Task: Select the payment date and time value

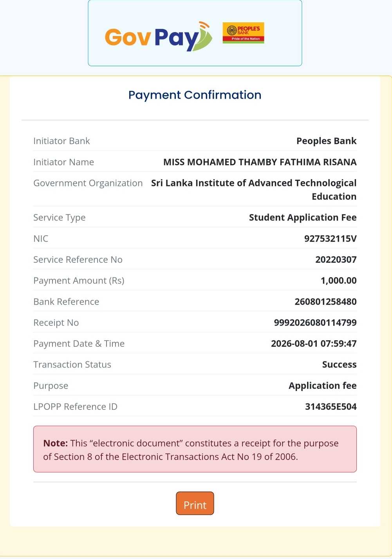Action: 314,344
